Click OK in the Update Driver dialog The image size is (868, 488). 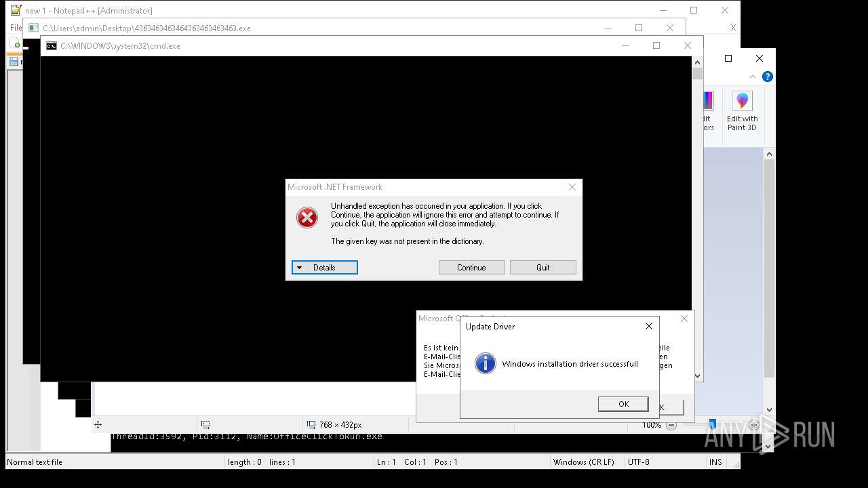[623, 404]
